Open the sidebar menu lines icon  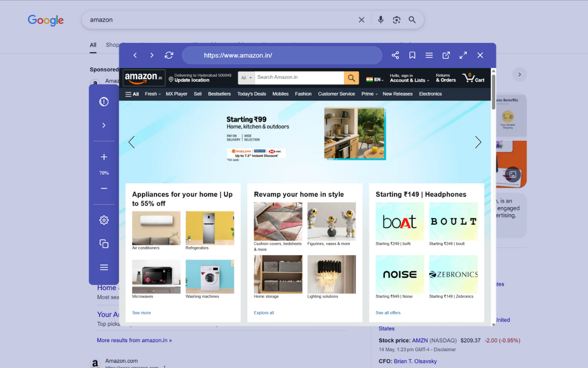click(x=104, y=267)
